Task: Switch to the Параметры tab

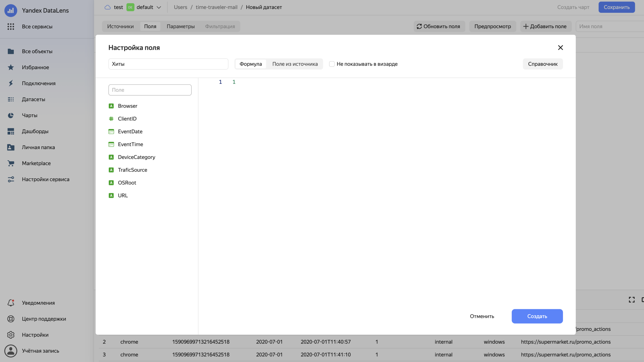Action: click(x=181, y=26)
